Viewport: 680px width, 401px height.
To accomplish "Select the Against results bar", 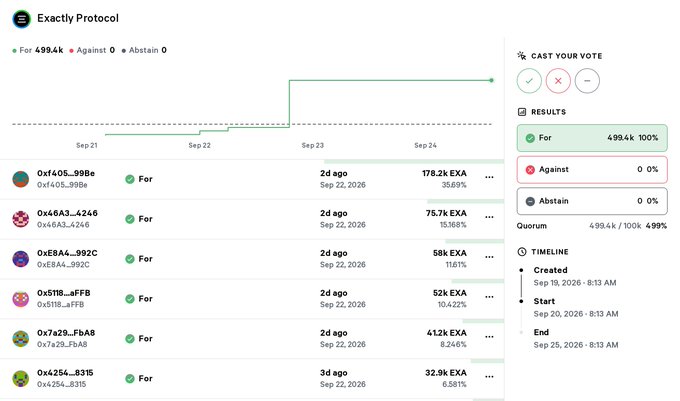I will [x=592, y=170].
